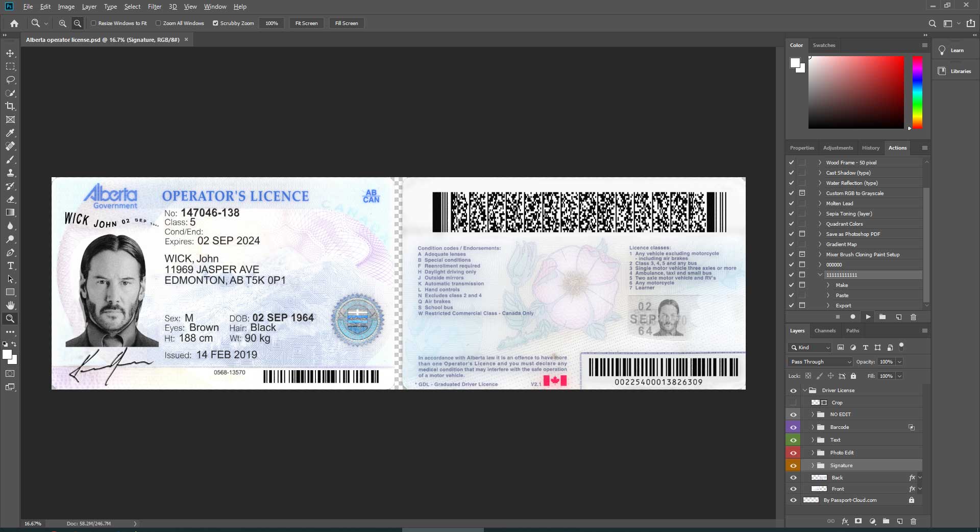Click the Play action button
This screenshot has height=532, width=980.
[x=868, y=317]
